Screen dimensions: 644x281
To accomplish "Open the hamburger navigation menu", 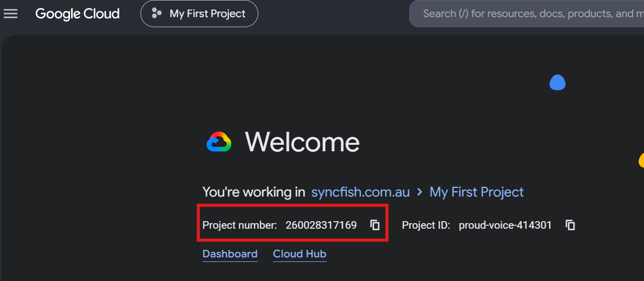I will [11, 14].
